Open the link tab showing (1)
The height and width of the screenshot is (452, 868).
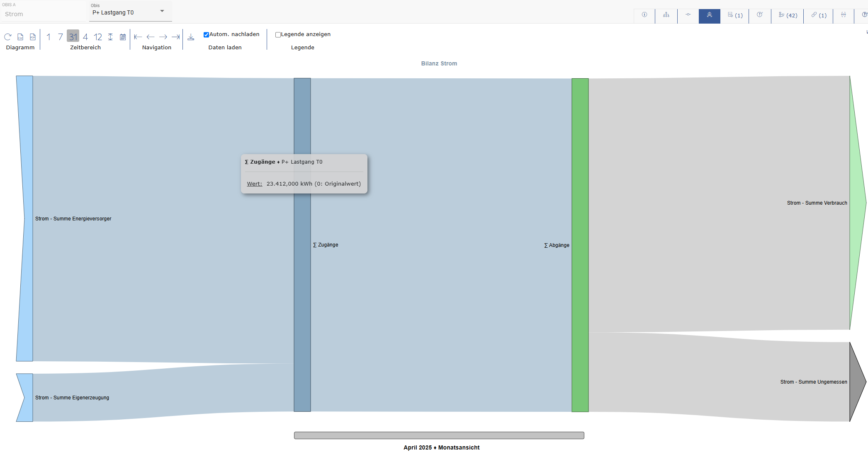(x=819, y=15)
